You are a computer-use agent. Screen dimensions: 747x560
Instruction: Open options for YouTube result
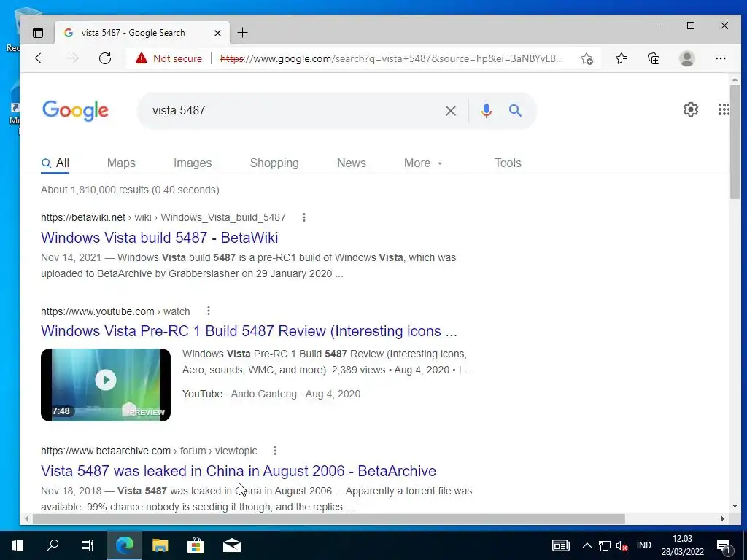pos(208,311)
